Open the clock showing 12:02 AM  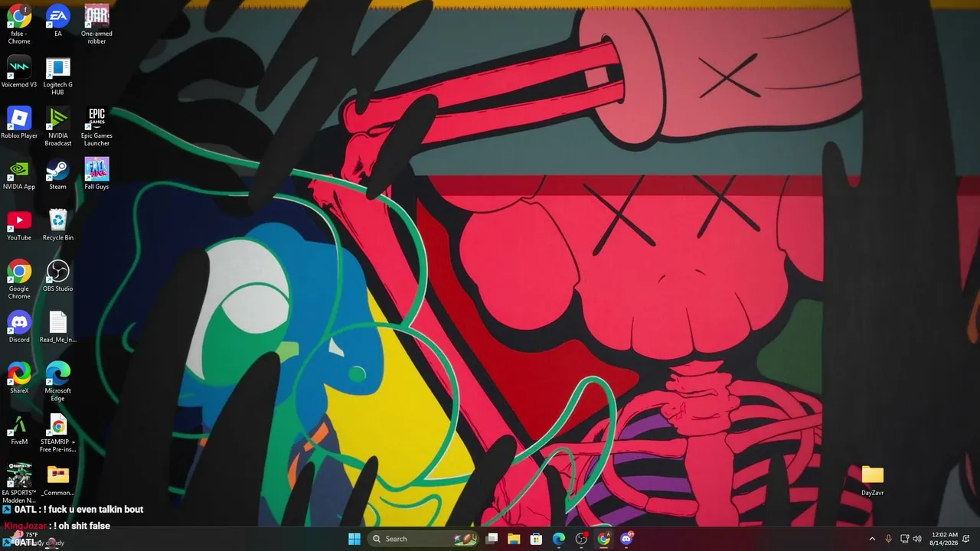tap(943, 539)
